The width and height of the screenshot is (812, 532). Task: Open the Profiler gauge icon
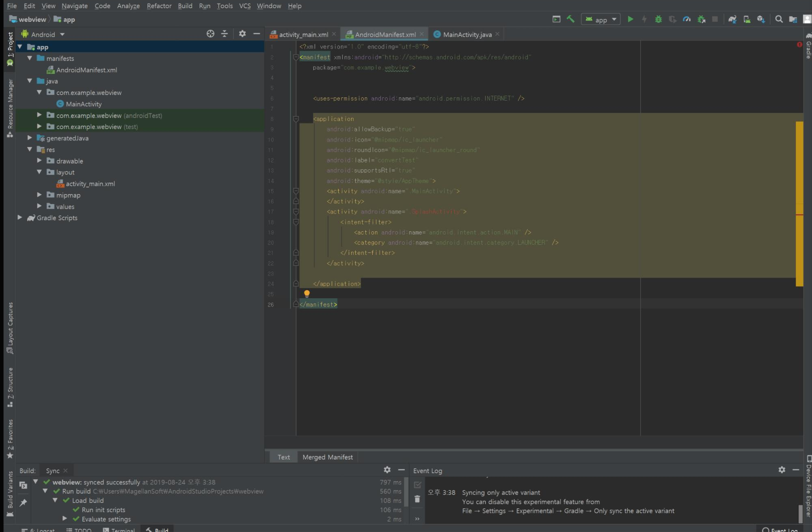coord(687,19)
